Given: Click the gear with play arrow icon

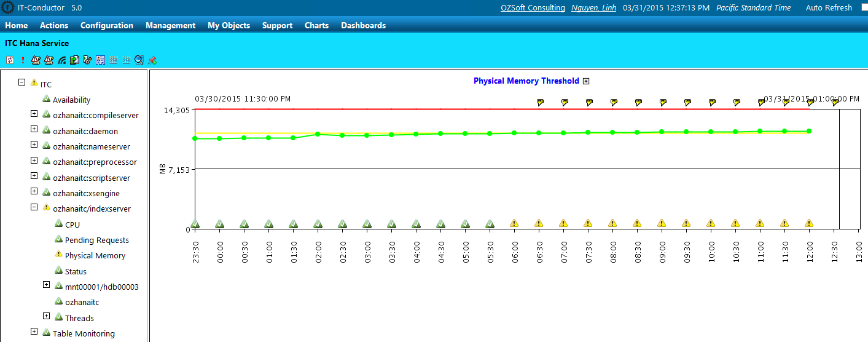Looking at the screenshot, I should [x=87, y=60].
